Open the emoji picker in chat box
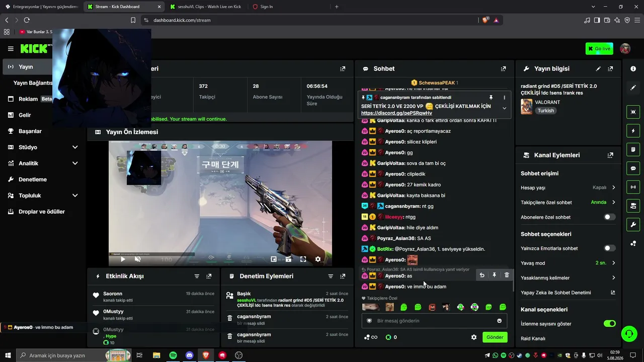 pos(499,321)
